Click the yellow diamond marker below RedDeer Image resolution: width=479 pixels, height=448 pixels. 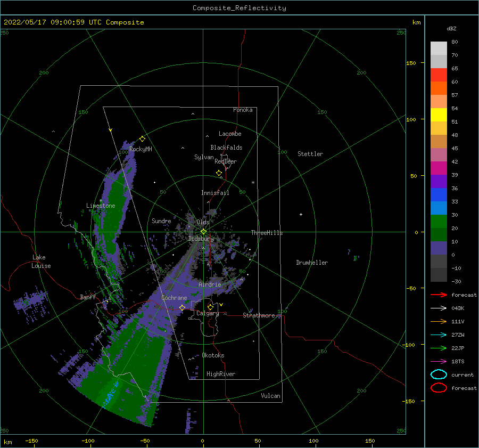219,173
